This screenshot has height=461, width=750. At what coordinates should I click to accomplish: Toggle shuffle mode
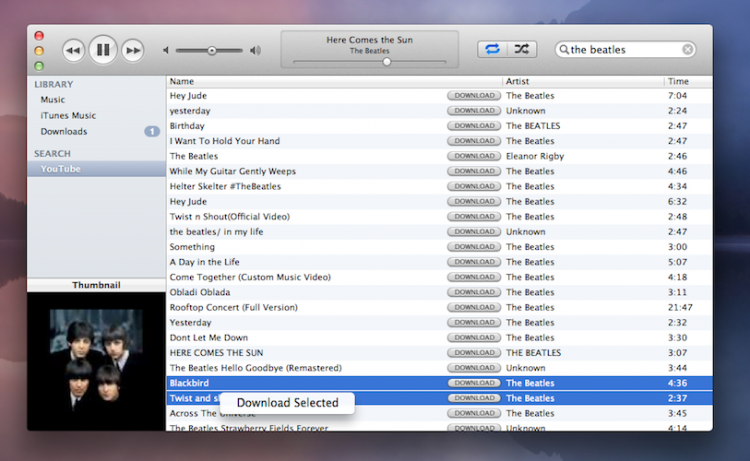pyautogui.click(x=522, y=49)
